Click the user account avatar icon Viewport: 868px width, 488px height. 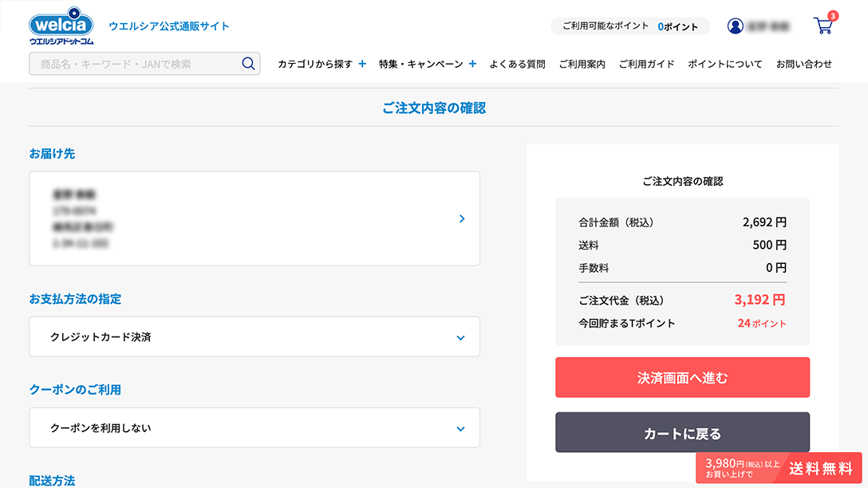click(x=736, y=26)
